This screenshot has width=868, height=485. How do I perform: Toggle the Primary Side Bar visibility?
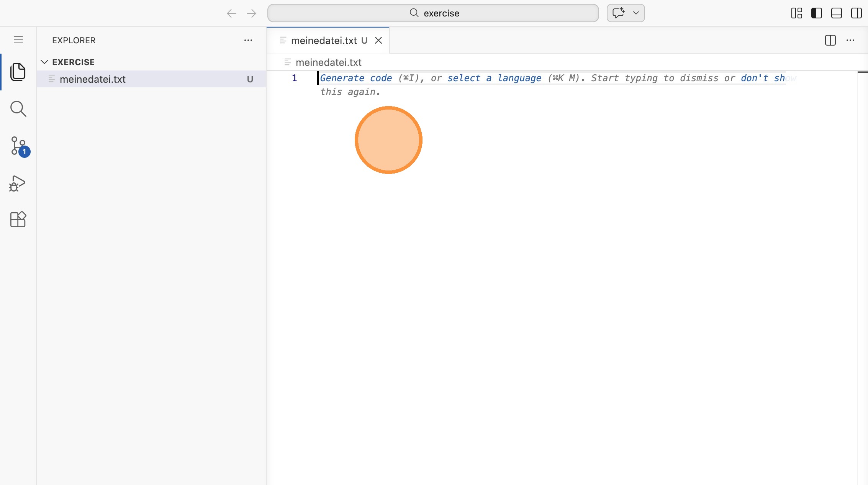coord(816,13)
